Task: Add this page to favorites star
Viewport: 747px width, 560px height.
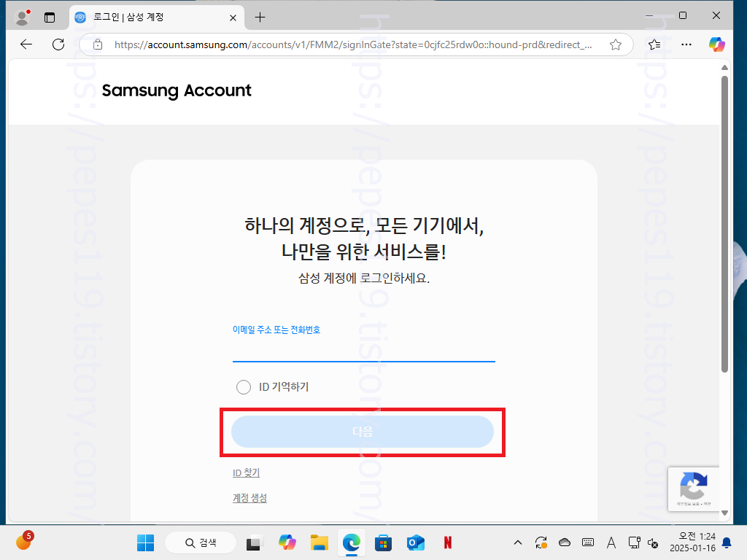Action: (616, 44)
